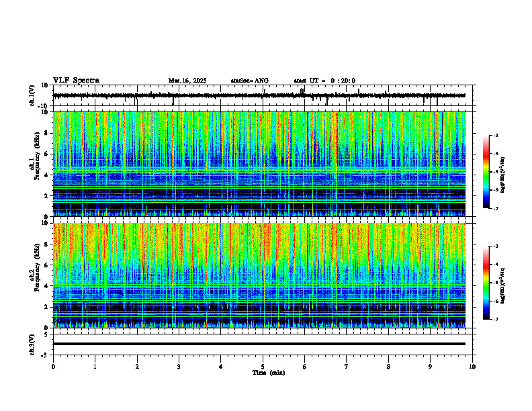Select the date text "Mar.16, 2025"
This screenshot has width=532, height=411.
click(187, 81)
